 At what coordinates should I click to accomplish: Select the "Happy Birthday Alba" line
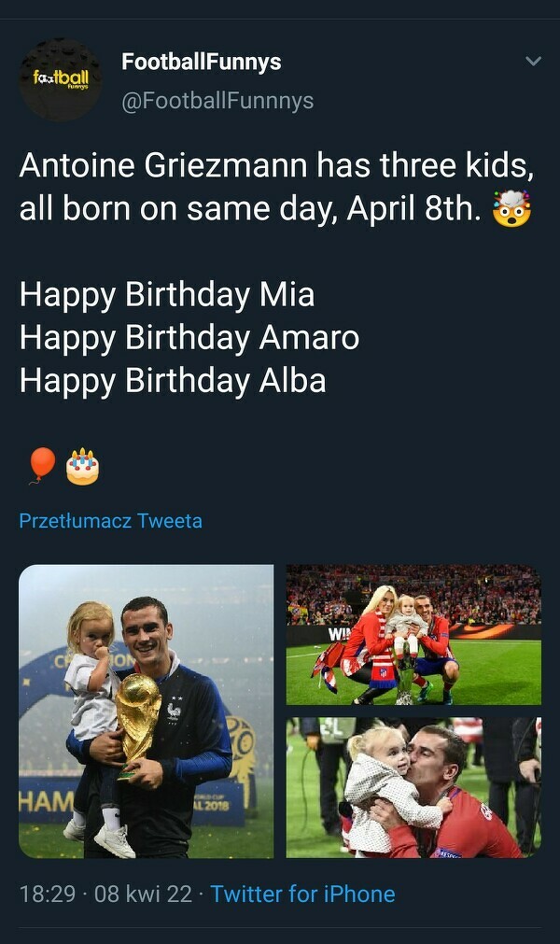pos(173,380)
